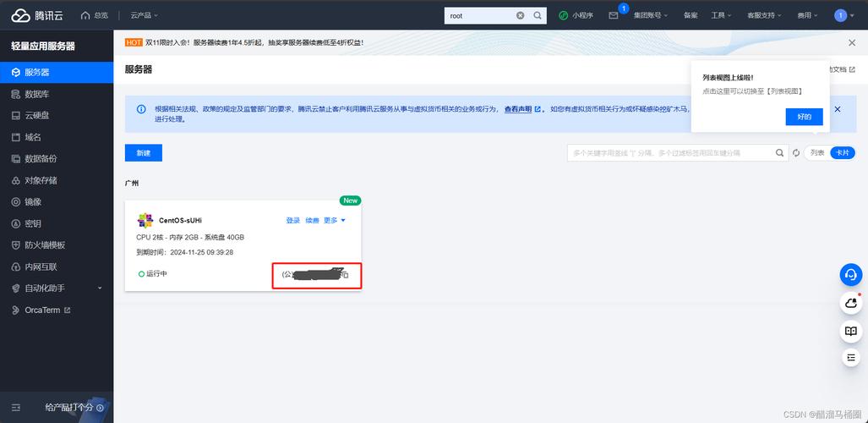Clear the root search text
This screenshot has height=423, width=868.
tap(521, 15)
